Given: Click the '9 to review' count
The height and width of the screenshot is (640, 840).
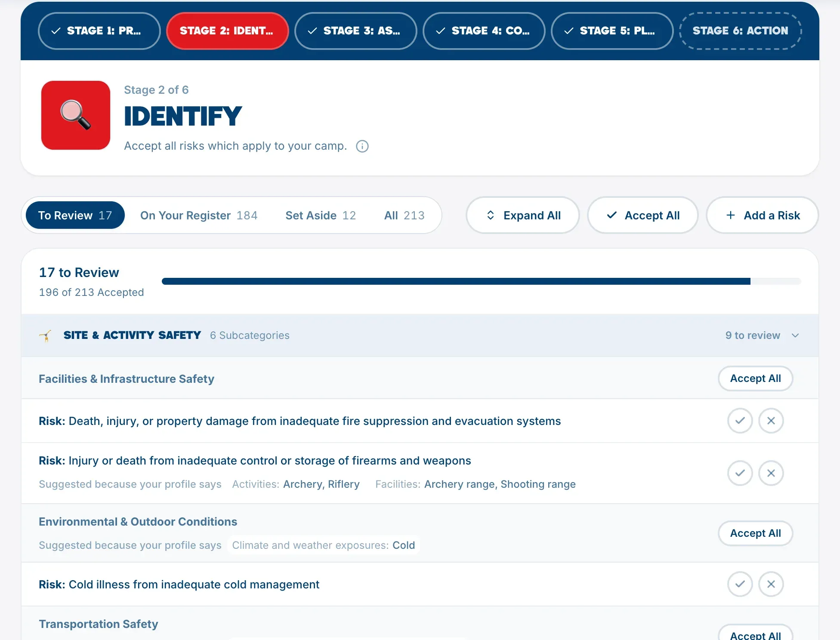Looking at the screenshot, I should pyautogui.click(x=753, y=335).
